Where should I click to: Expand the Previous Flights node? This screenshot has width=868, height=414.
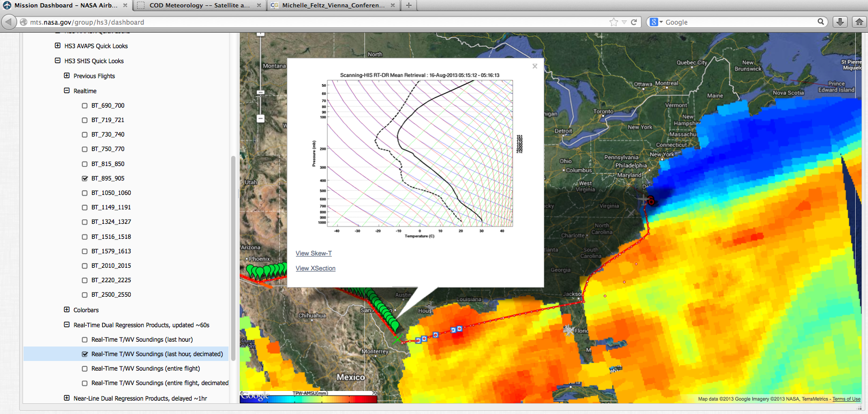point(67,76)
